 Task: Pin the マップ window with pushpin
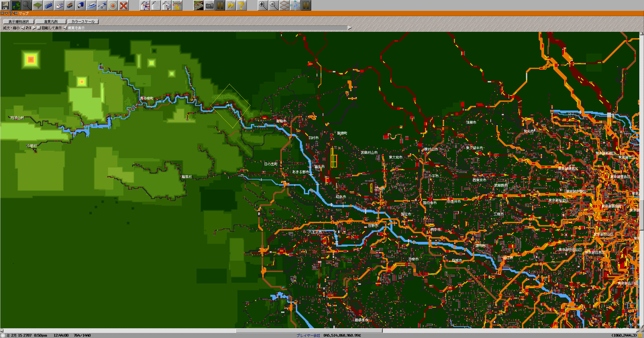tap(15, 13)
